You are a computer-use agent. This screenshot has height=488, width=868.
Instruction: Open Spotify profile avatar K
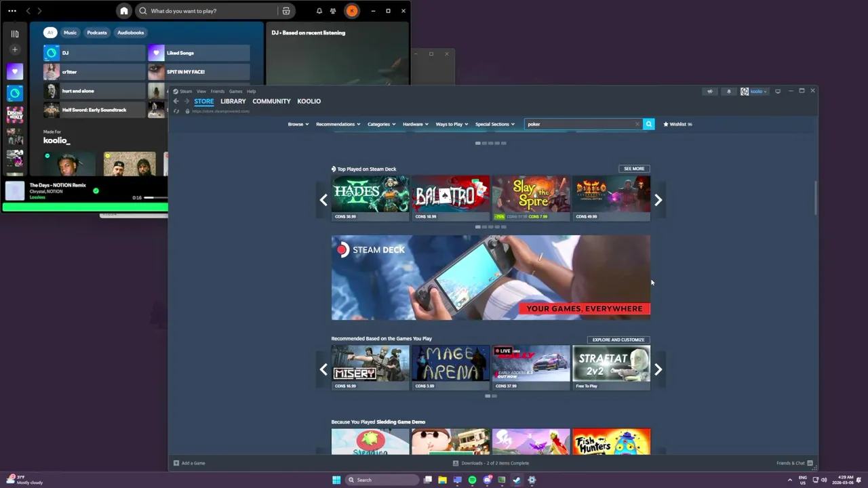(x=352, y=11)
